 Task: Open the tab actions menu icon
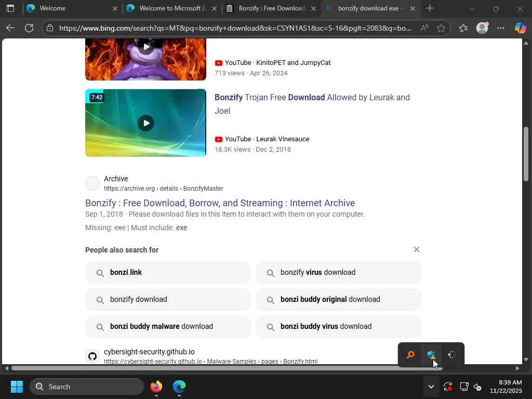(10, 8)
